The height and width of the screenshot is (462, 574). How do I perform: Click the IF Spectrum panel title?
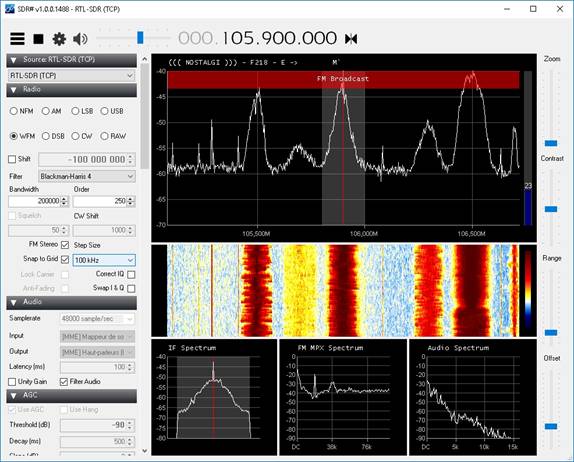pyautogui.click(x=192, y=348)
